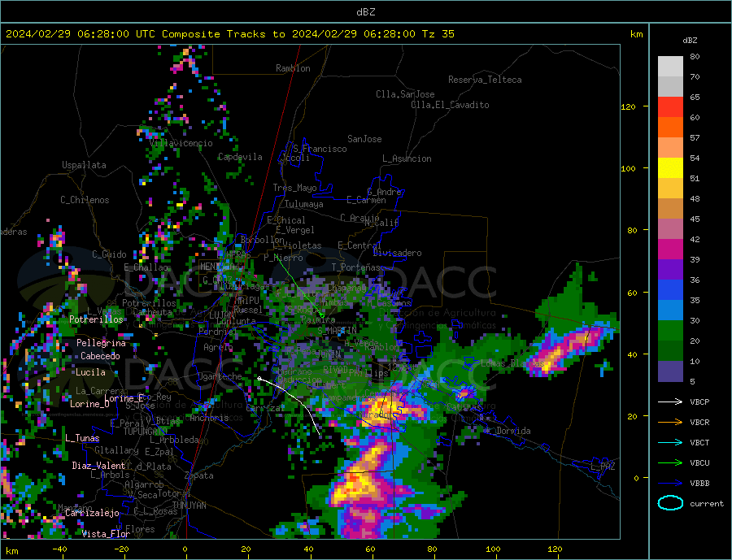Click the 'Uspallata' map label
This screenshot has width=732, height=560.
click(x=84, y=165)
